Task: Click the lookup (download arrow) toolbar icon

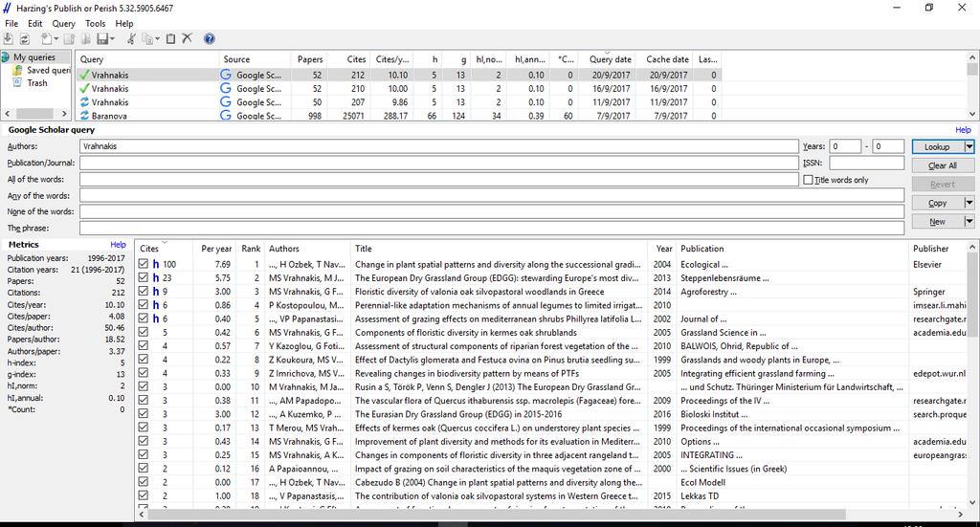Action: [x=8, y=38]
